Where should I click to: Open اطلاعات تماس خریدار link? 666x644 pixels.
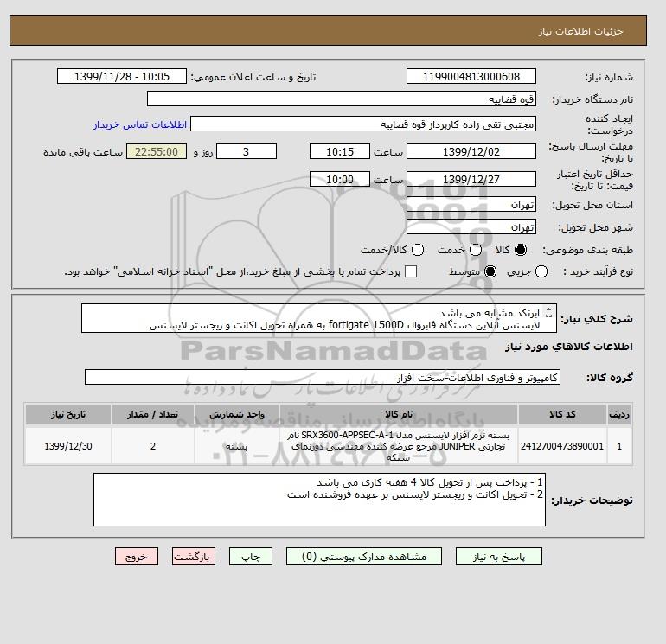(x=140, y=124)
